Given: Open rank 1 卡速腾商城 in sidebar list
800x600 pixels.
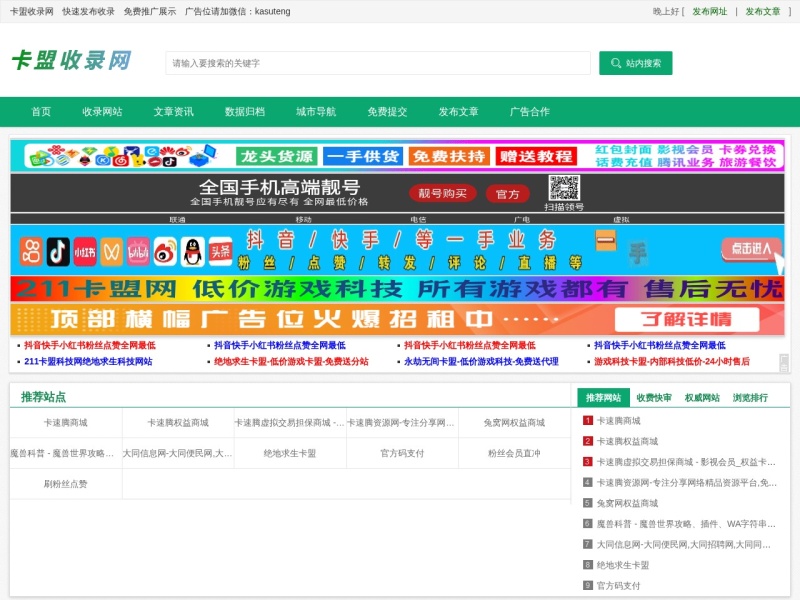Looking at the screenshot, I should click(618, 421).
